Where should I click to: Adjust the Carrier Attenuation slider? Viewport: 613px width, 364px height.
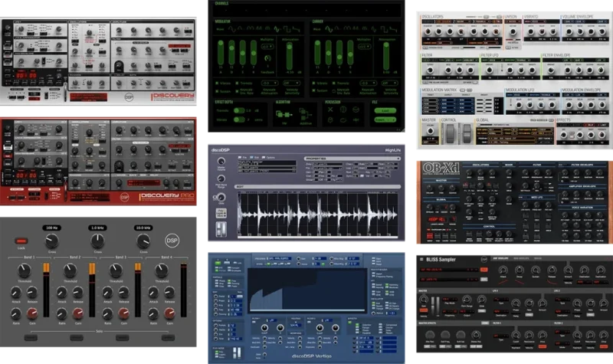[x=386, y=56]
